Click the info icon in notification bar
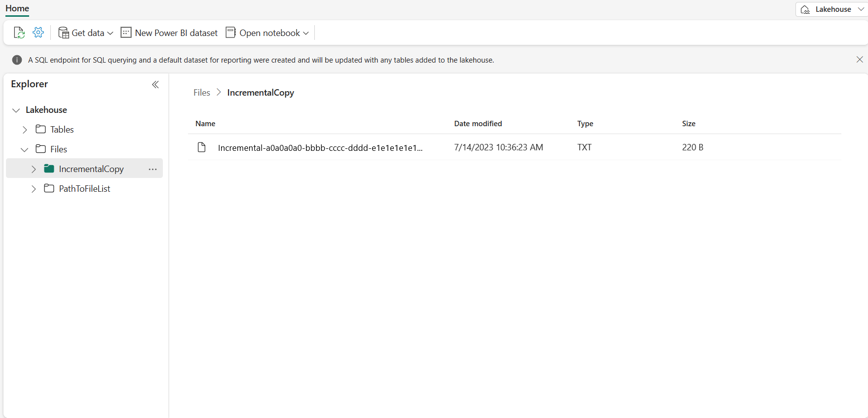The width and height of the screenshot is (868, 418). (17, 60)
